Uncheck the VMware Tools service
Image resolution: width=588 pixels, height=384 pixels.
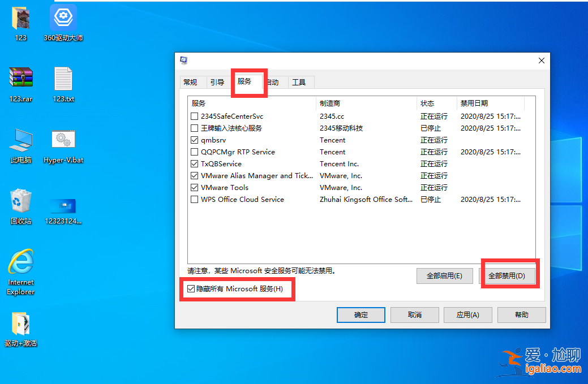tap(195, 187)
